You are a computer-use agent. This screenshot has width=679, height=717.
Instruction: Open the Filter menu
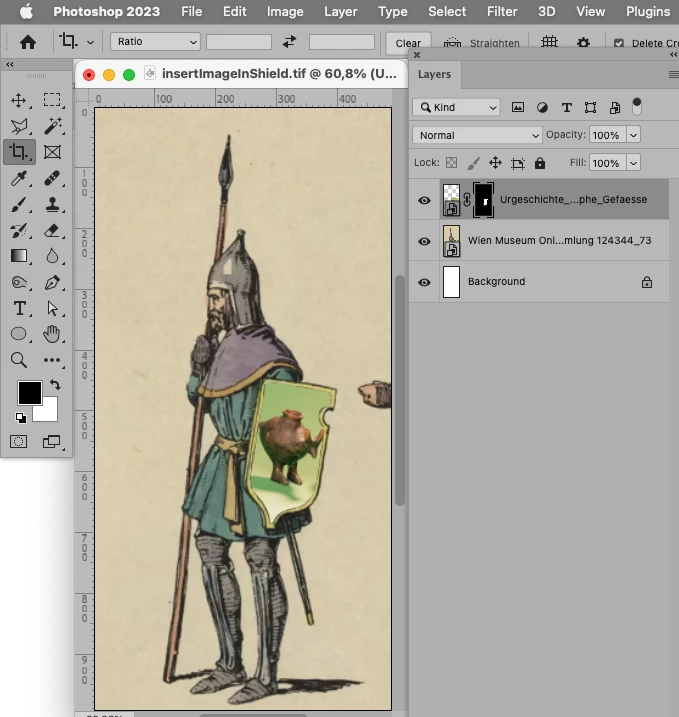[x=499, y=11]
